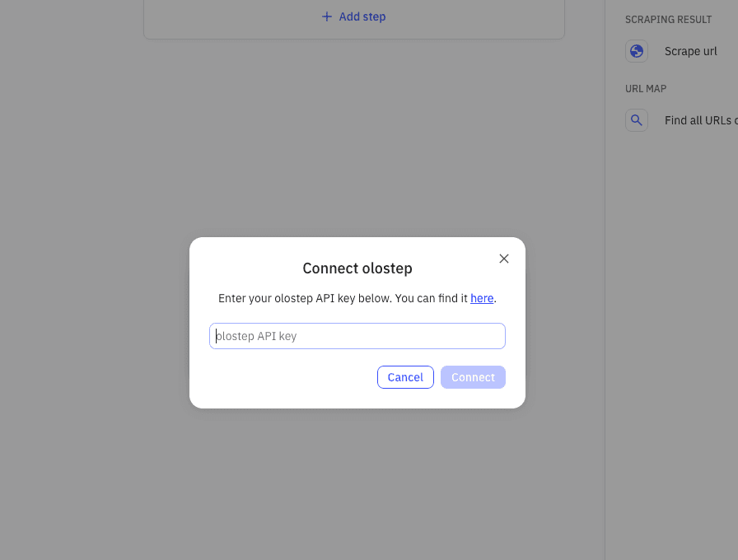The width and height of the screenshot is (738, 560).
Task: Open the 'here' hyperlink for finding the API key
Action: (x=482, y=298)
